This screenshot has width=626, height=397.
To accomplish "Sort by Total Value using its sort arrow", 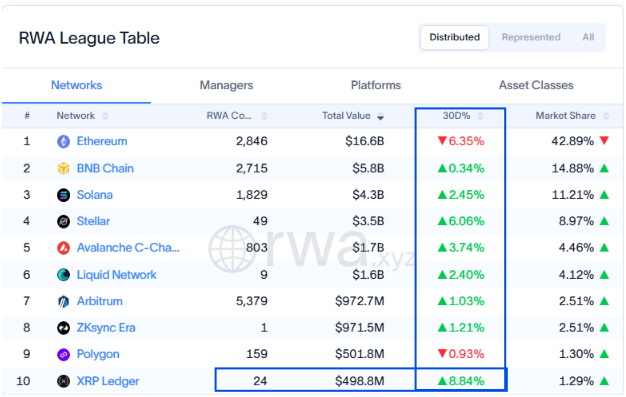I will pyautogui.click(x=380, y=116).
